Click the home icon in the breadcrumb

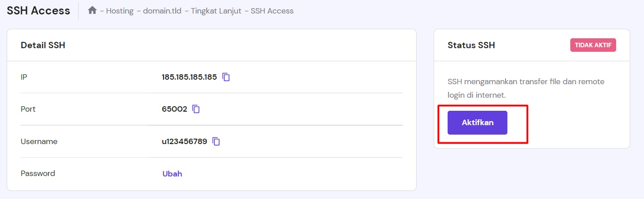(x=92, y=10)
